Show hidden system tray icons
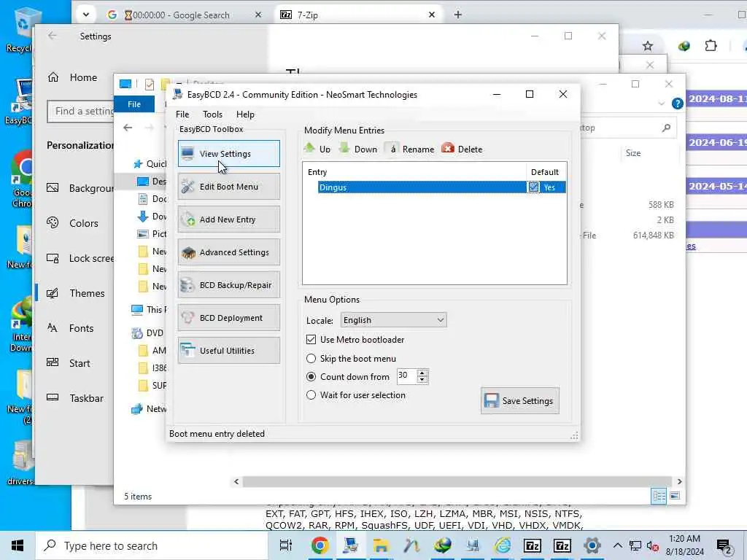 [617, 545]
